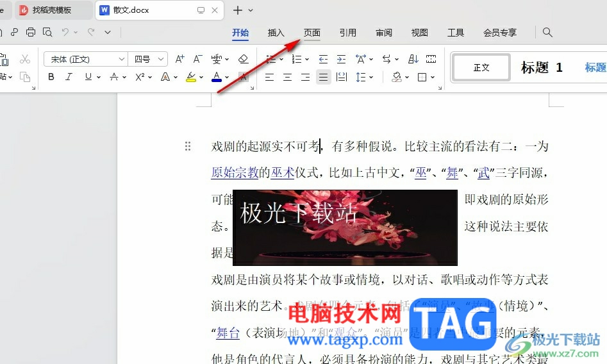Apply distributed alignment
This screenshot has width=607, height=364.
(342, 77)
